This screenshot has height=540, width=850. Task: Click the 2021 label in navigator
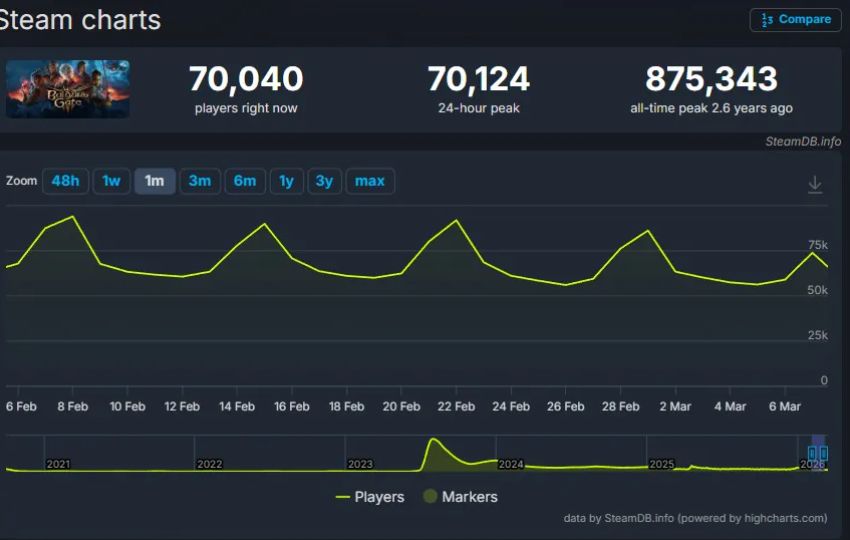click(58, 464)
